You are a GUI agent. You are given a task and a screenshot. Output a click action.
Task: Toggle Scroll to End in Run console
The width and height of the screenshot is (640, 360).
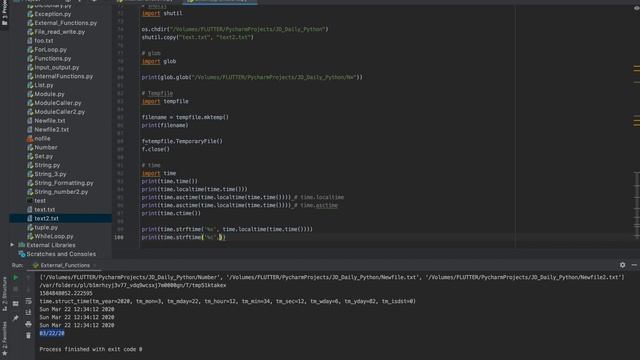click(x=28, y=312)
